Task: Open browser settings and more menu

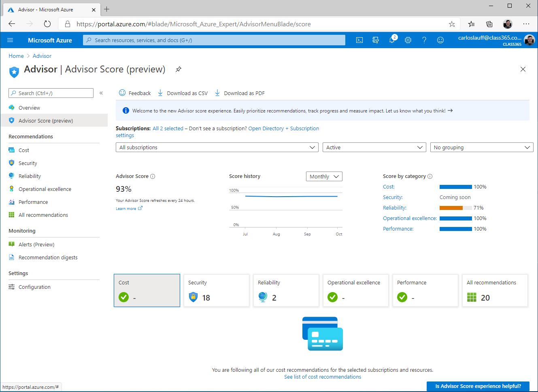Action: 526,24
